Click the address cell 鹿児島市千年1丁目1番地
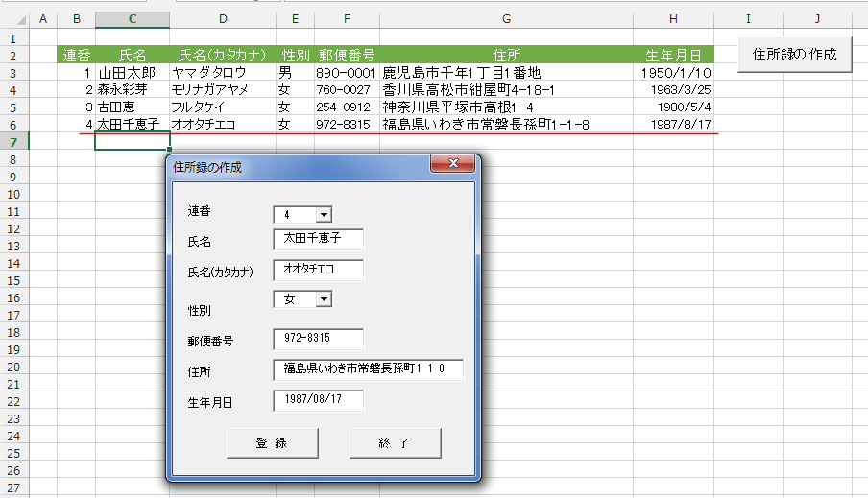Screen dimensions: 868x498 point(506,73)
